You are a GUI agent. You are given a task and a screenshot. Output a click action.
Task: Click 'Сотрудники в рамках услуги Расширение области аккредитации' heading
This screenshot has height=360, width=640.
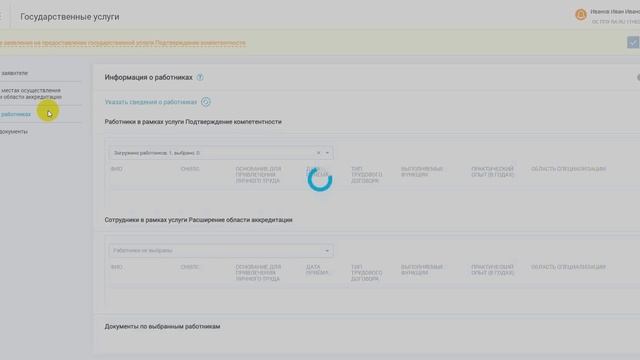198,220
